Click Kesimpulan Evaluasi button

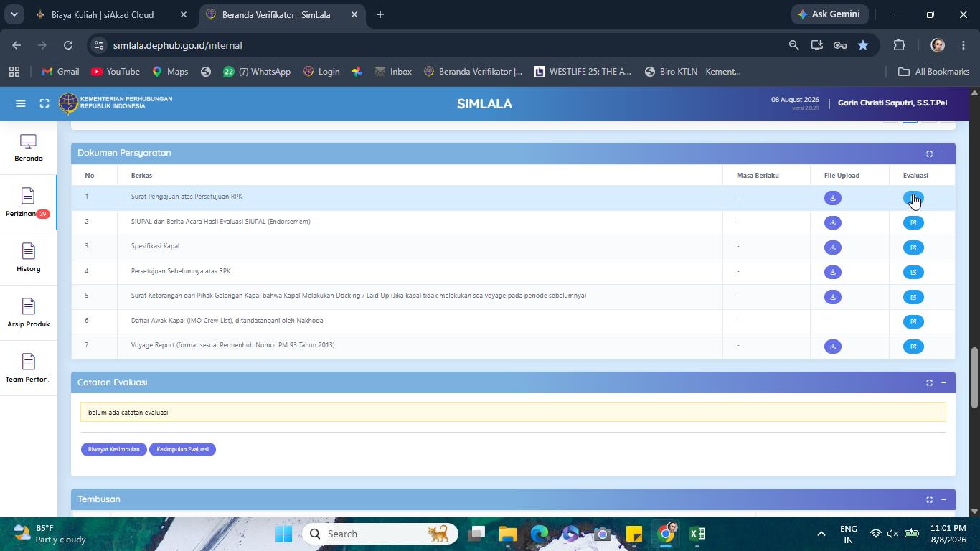click(x=182, y=449)
